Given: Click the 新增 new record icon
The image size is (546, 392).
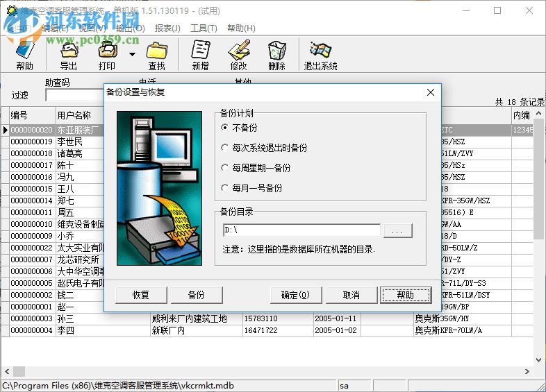Looking at the screenshot, I should [x=201, y=54].
